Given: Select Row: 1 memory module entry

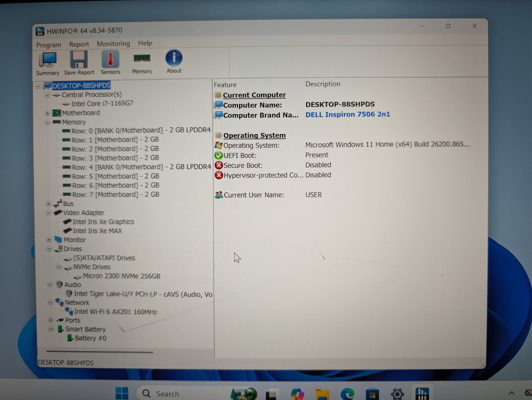Looking at the screenshot, I should [115, 140].
